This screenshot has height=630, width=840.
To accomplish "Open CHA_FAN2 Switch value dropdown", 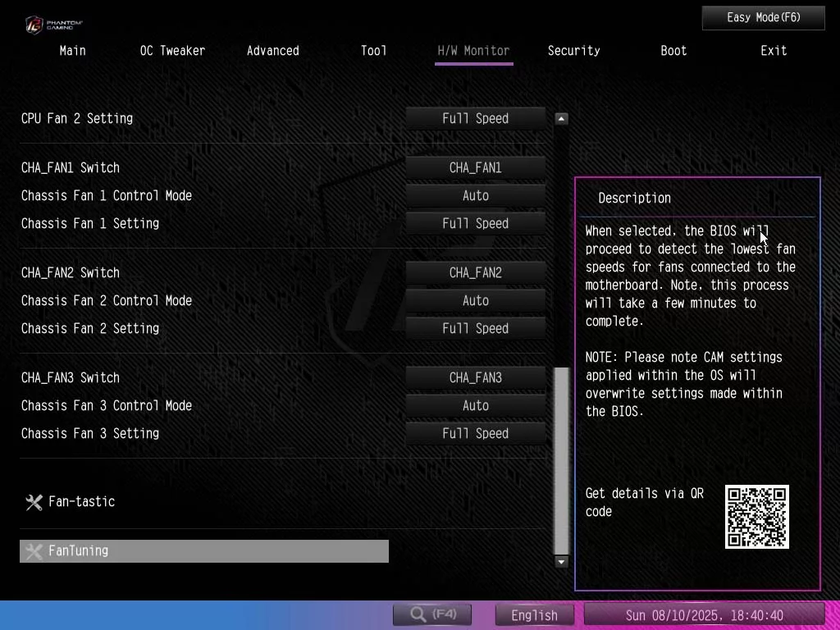I will [x=475, y=272].
